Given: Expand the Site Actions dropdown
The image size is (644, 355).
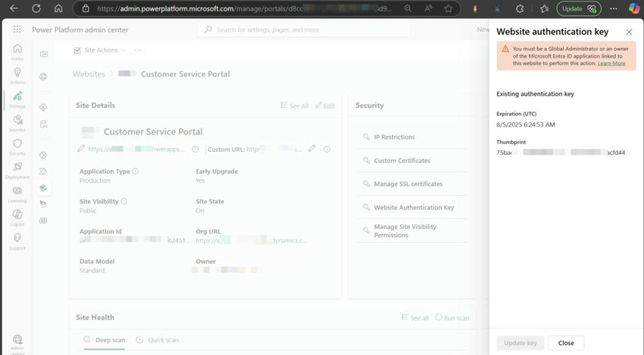Looking at the screenshot, I should [123, 50].
